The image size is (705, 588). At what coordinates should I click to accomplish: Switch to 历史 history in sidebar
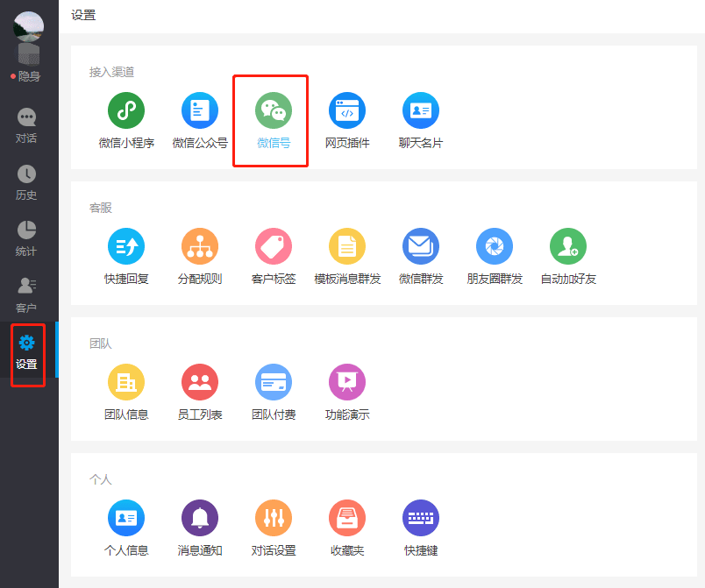[26, 182]
